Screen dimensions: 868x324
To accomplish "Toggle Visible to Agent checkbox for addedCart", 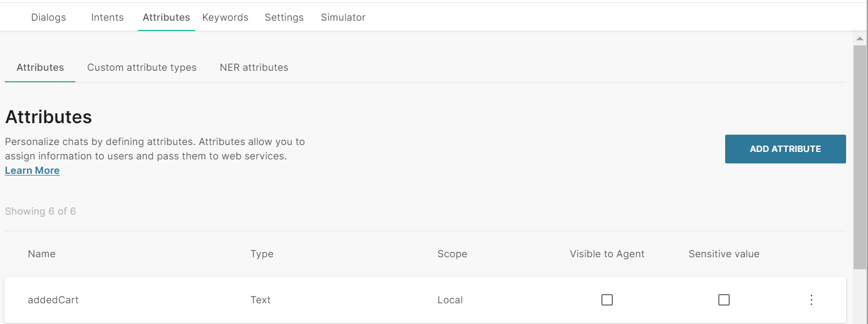I will pyautogui.click(x=607, y=300).
